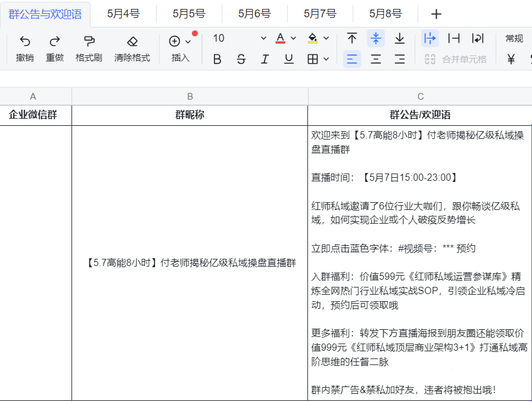Click the Redo (重做) icon
This screenshot has width=532, height=402.
click(55, 41)
